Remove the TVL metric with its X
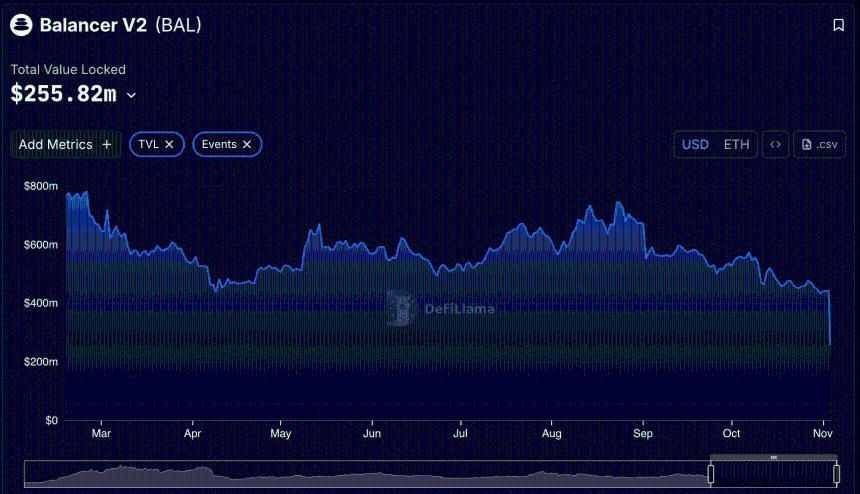860x494 pixels. coord(170,145)
